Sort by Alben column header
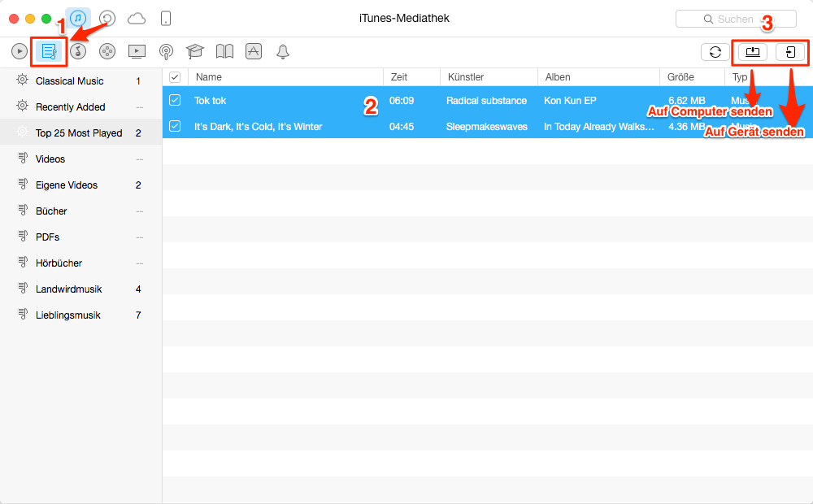Screen dimensions: 813x504 [x=599, y=77]
